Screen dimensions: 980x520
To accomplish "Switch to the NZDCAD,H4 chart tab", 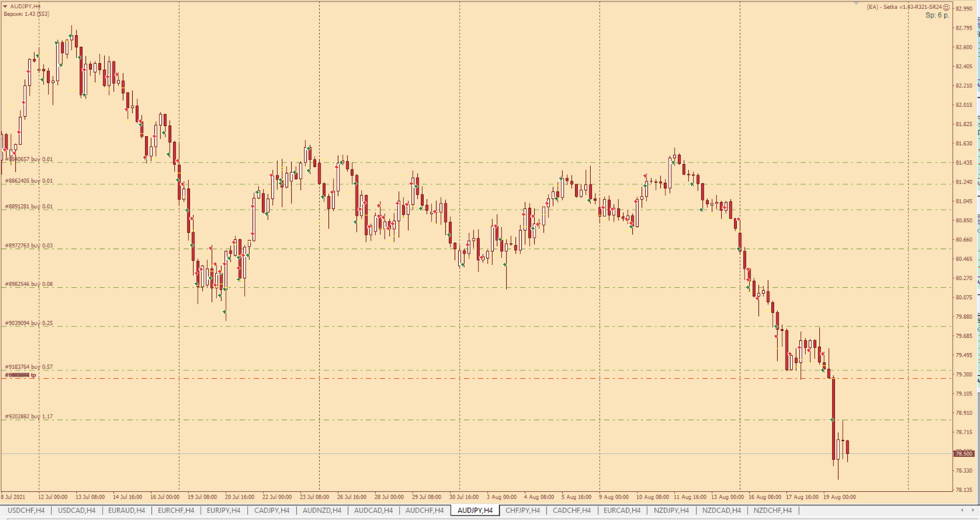I will [722, 510].
